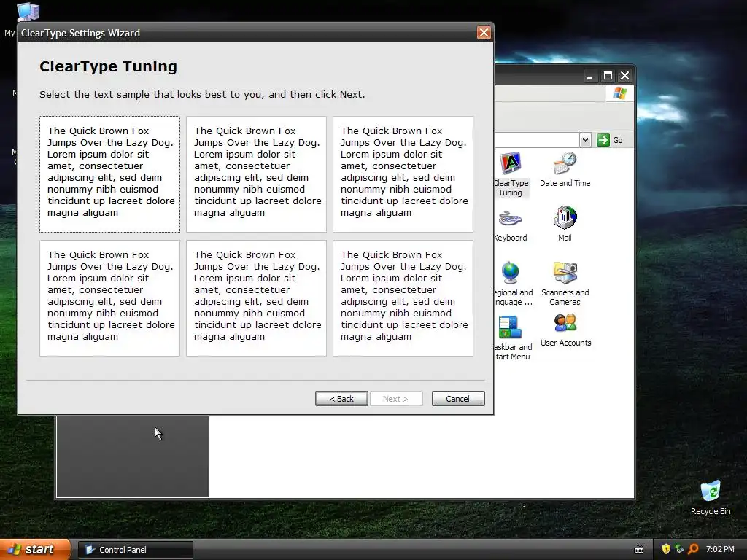Close the ClearType Settings Wizard window
The width and height of the screenshot is (747, 560).
click(x=484, y=32)
